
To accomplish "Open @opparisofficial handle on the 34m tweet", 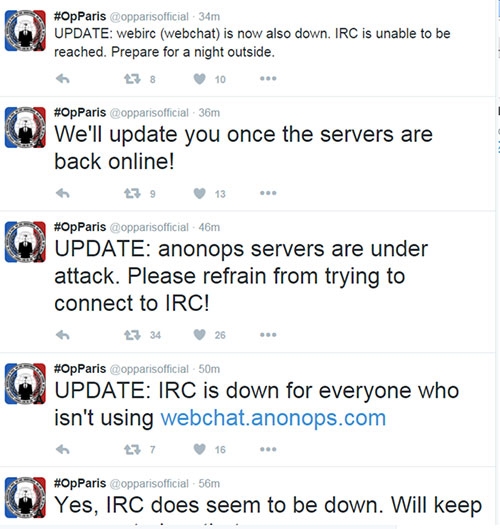I will (149, 17).
